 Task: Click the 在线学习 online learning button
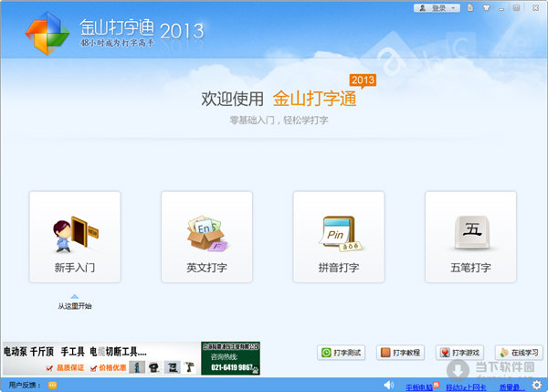519,353
